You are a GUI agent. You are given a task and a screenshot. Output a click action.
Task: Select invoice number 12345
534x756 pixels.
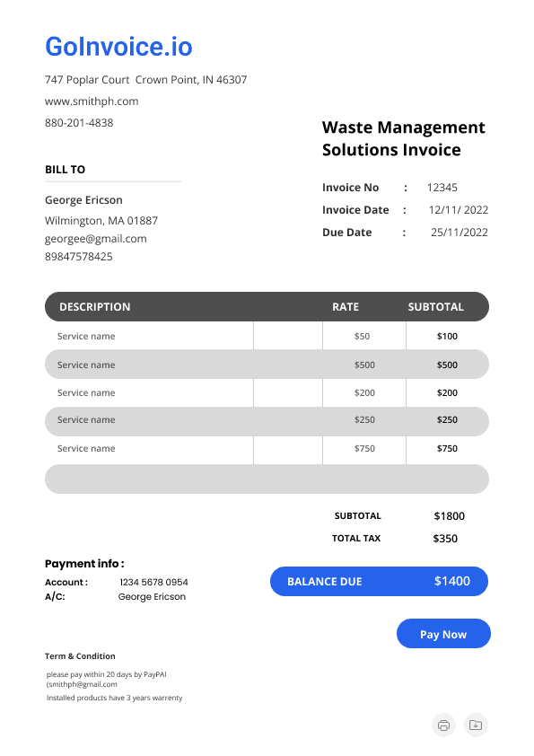coord(442,188)
